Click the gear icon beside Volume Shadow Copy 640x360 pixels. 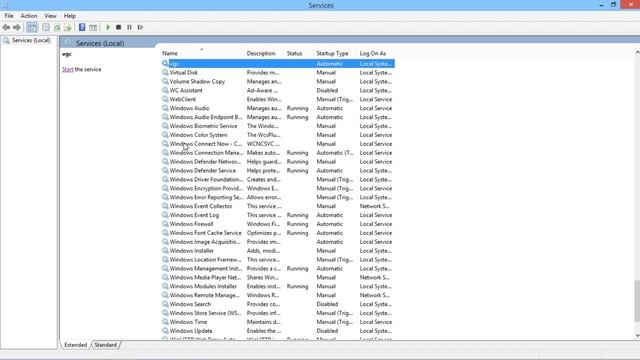[x=165, y=81]
